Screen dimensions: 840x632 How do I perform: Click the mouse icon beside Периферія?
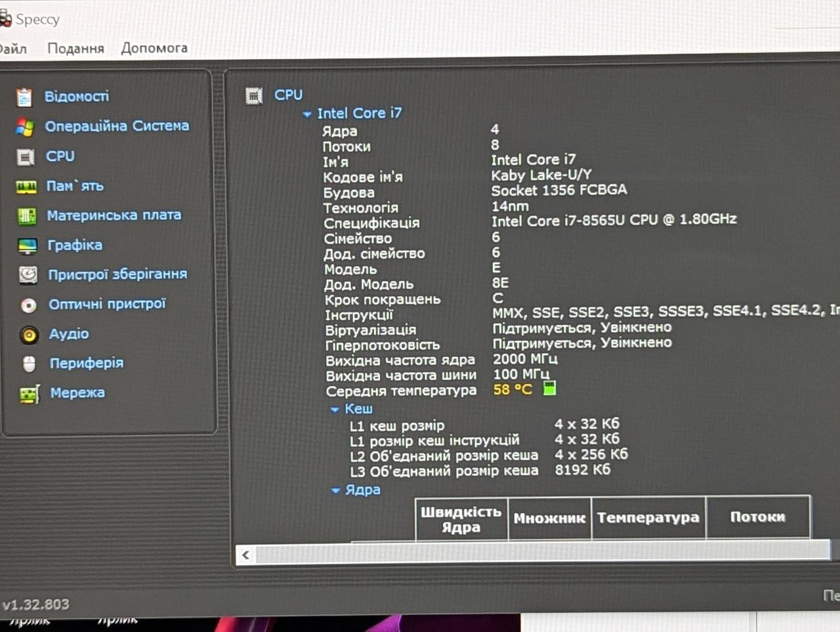point(30,364)
